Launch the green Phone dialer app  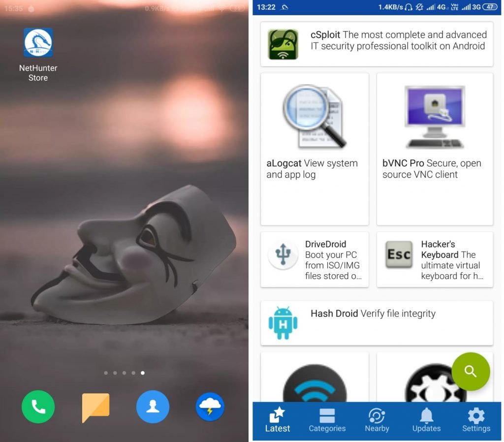(x=38, y=407)
